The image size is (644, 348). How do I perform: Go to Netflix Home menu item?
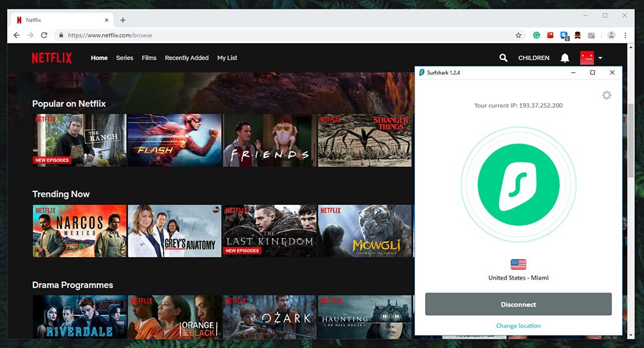click(99, 58)
